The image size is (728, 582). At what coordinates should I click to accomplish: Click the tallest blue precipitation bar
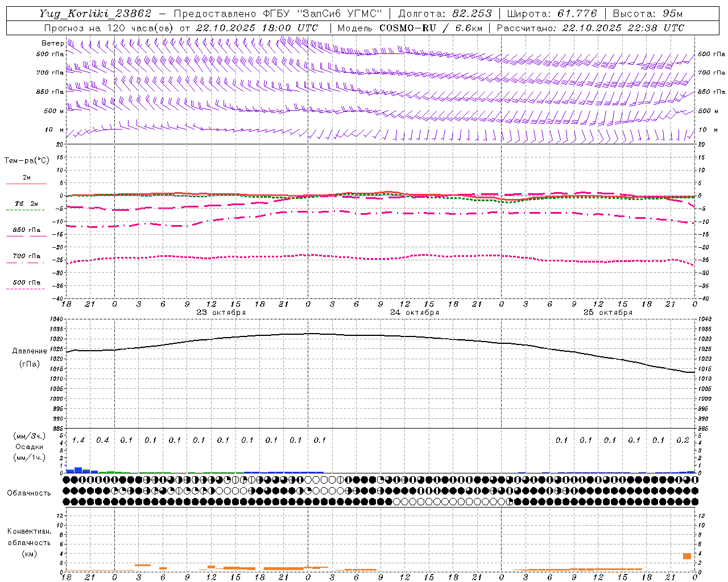click(78, 470)
